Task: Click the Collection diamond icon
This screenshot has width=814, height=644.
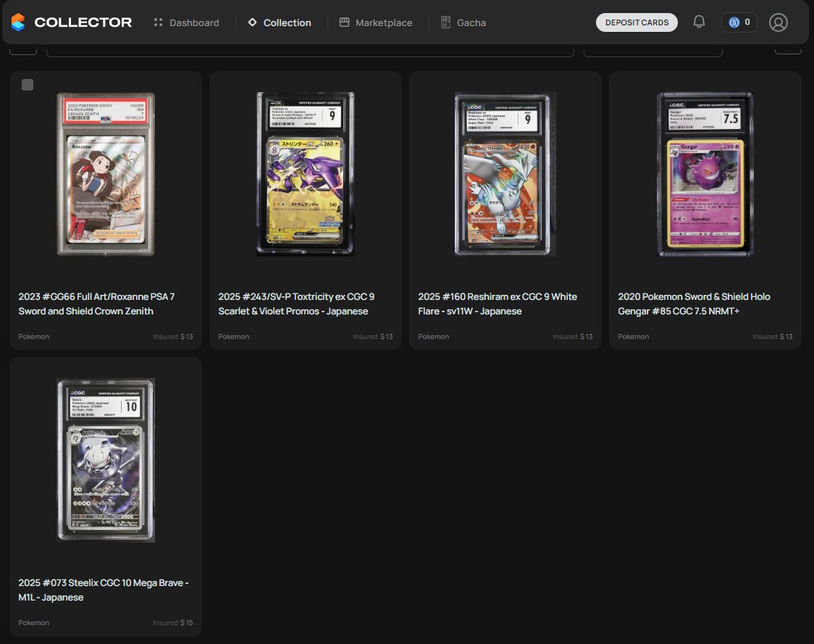Action: [x=252, y=22]
